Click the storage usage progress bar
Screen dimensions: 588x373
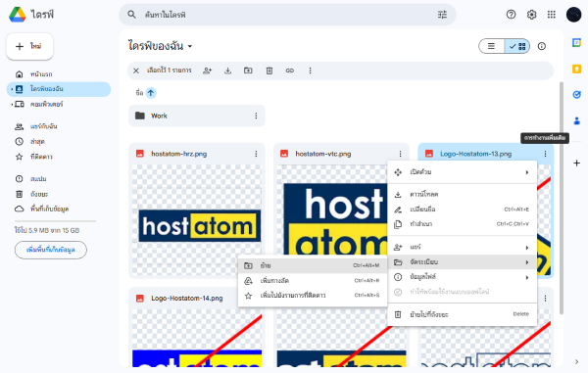[55, 221]
